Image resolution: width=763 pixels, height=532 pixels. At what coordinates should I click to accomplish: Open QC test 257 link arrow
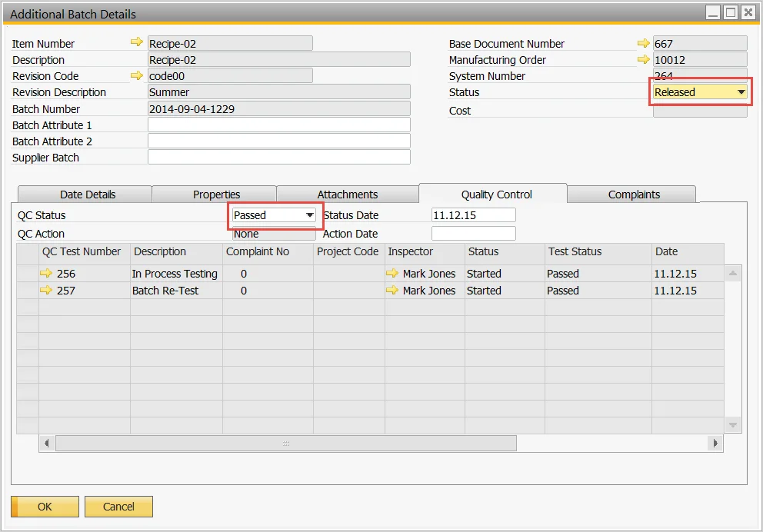46,291
